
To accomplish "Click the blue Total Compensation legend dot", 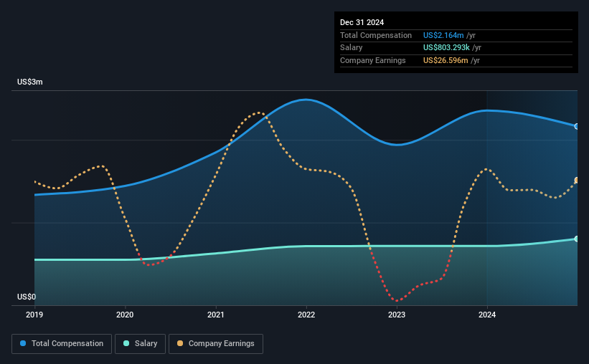I will pos(23,343).
